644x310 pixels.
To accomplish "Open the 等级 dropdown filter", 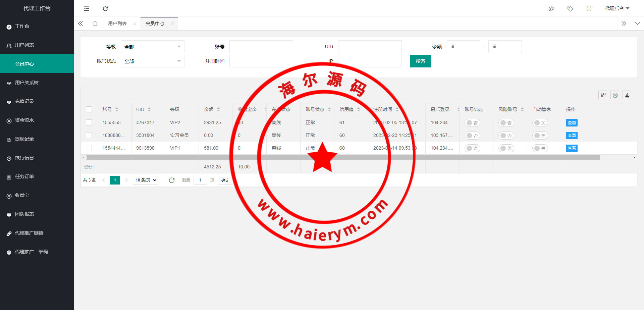I will 152,47.
